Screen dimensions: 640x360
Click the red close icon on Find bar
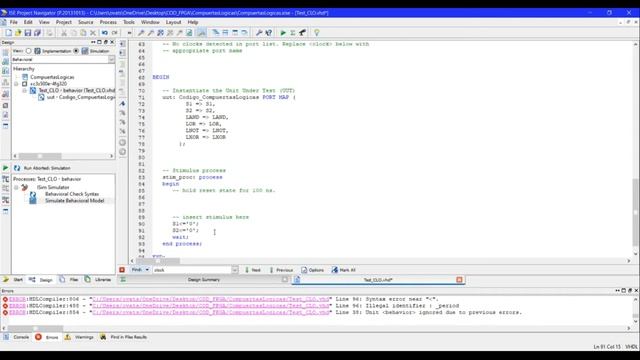point(122,270)
